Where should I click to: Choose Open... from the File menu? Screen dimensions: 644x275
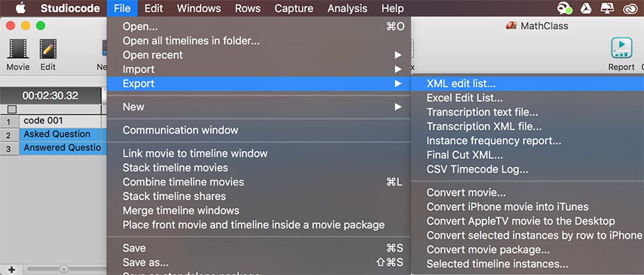(x=259, y=26)
